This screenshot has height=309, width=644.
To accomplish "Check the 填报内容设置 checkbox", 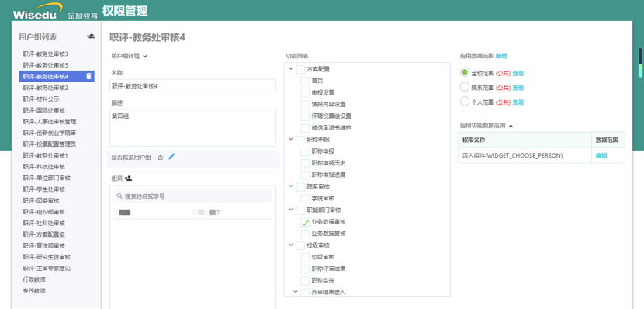I will [305, 104].
